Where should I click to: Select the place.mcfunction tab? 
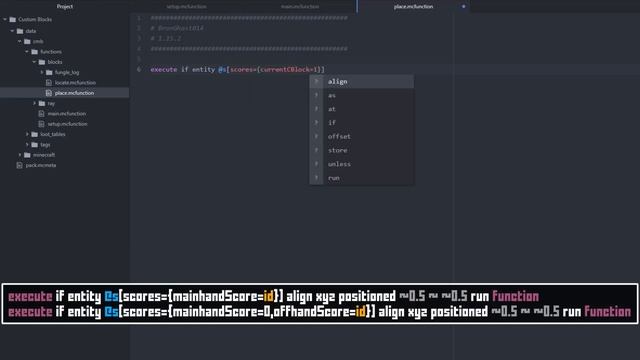tap(413, 7)
